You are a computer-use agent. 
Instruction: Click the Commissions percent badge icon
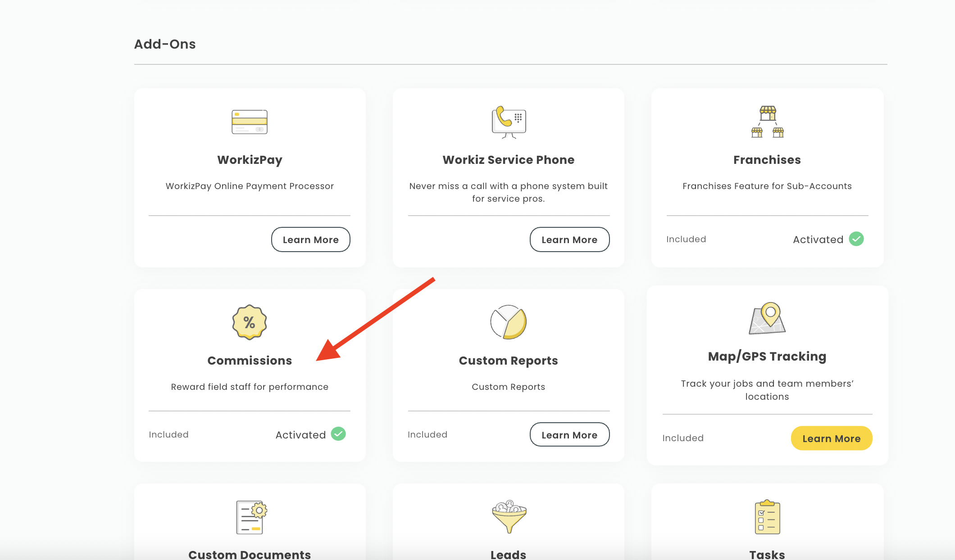(250, 322)
